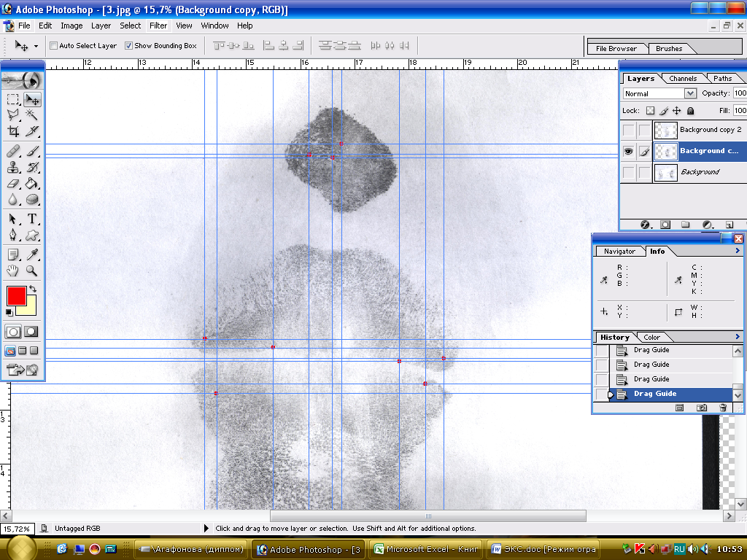This screenshot has height=560, width=747.
Task: Select the Magic Wand tool
Action: pos(32,115)
